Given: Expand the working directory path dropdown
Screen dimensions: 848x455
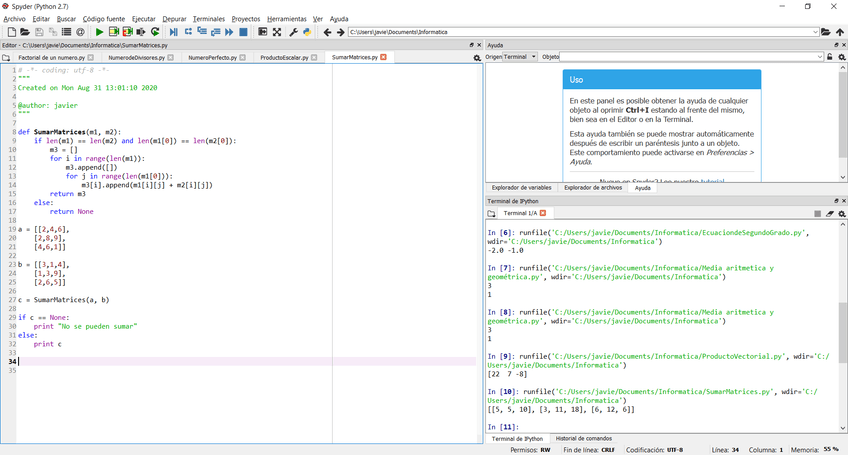Looking at the screenshot, I should point(813,32).
